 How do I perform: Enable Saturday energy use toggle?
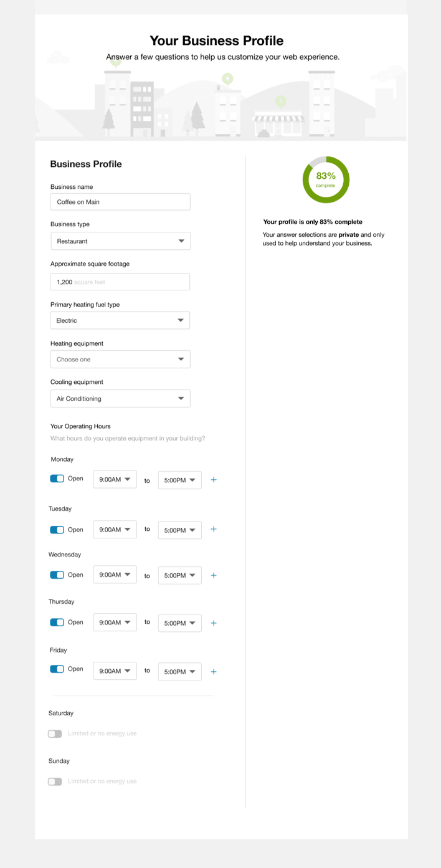click(55, 733)
